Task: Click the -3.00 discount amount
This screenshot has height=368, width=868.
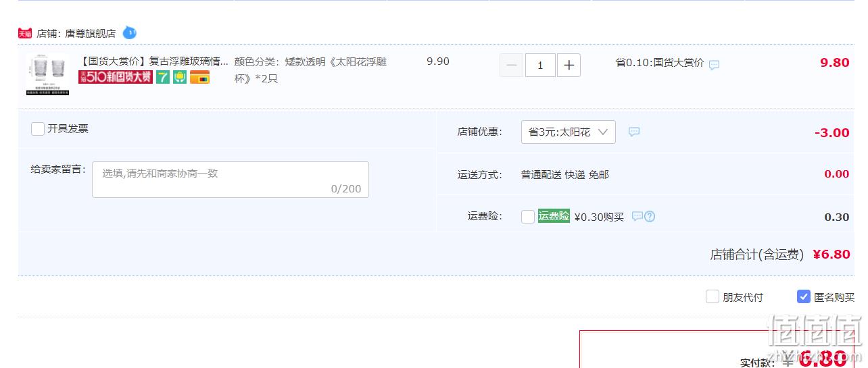Action: (x=832, y=132)
